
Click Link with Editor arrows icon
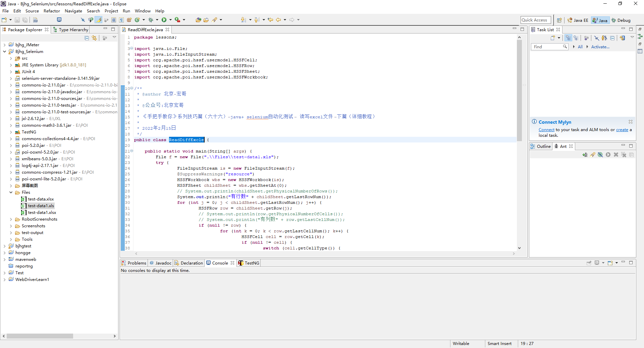click(x=94, y=38)
